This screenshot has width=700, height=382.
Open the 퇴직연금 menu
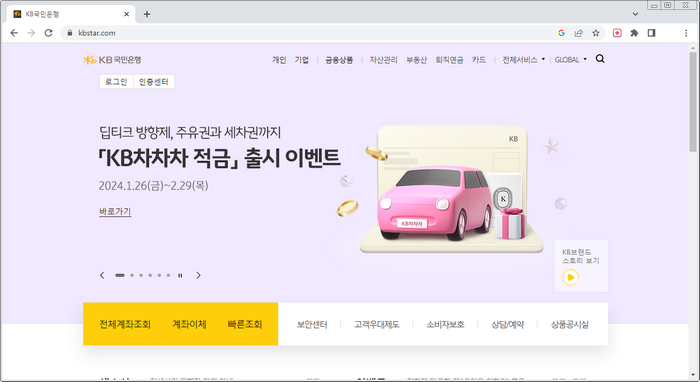449,60
